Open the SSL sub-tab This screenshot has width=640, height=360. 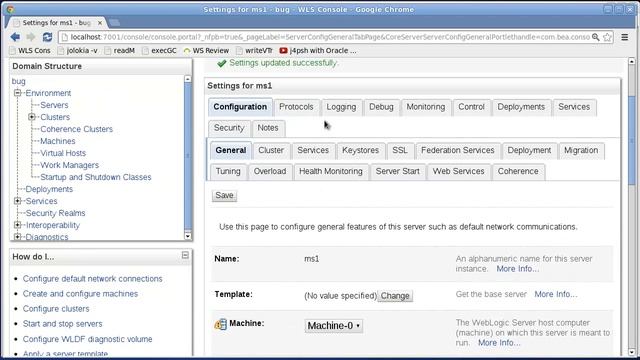click(x=400, y=150)
